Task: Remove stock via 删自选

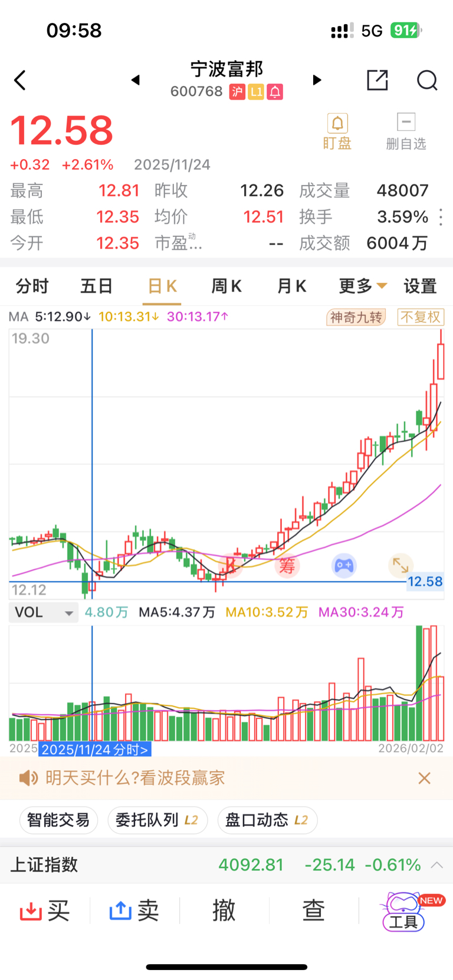Action: (406, 132)
